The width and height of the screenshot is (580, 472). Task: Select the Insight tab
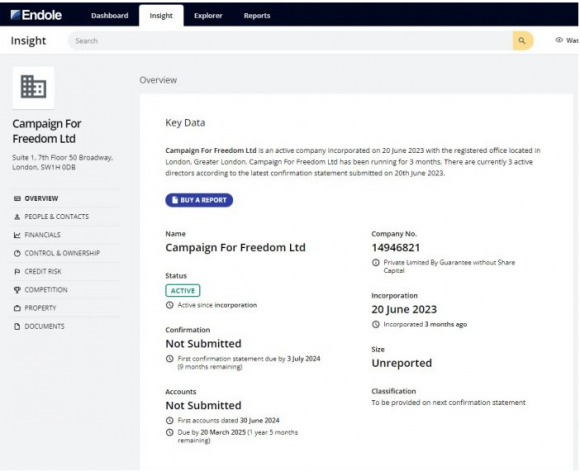point(161,16)
